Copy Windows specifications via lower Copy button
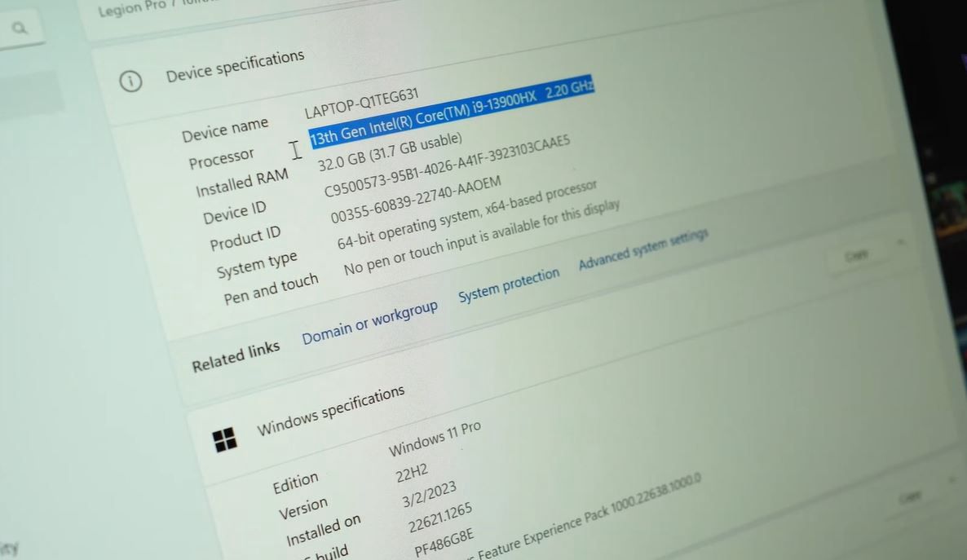 pyautogui.click(x=910, y=496)
